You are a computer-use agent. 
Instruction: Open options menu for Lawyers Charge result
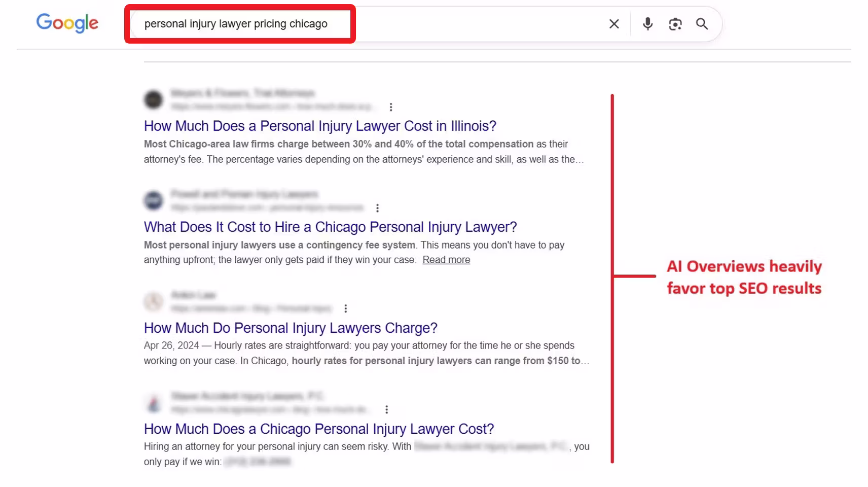[345, 308]
